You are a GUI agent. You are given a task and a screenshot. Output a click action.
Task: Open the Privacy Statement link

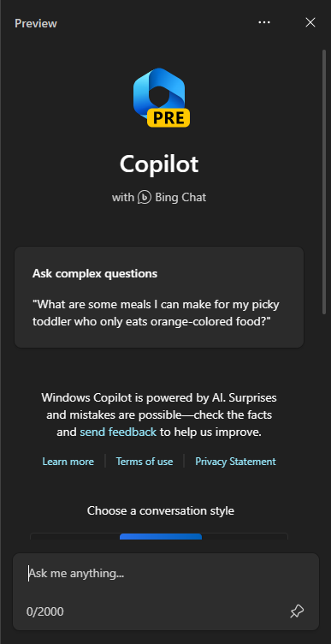click(235, 462)
